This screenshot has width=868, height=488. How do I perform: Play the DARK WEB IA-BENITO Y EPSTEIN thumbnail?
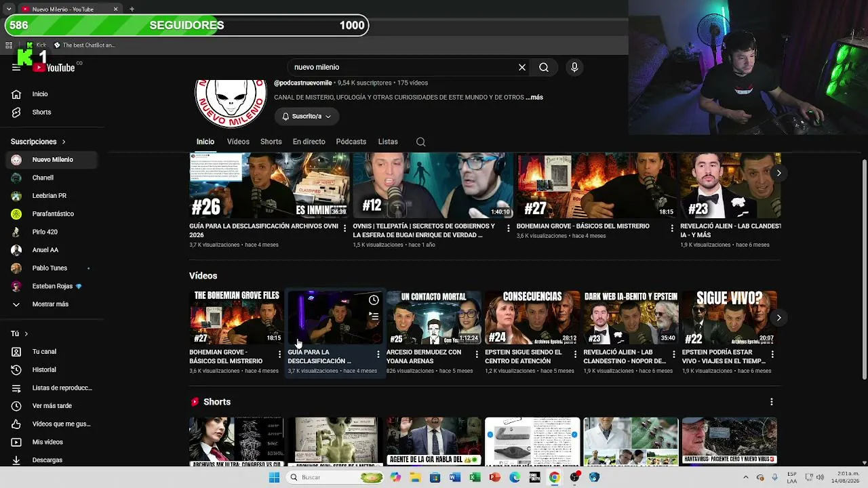tap(631, 318)
